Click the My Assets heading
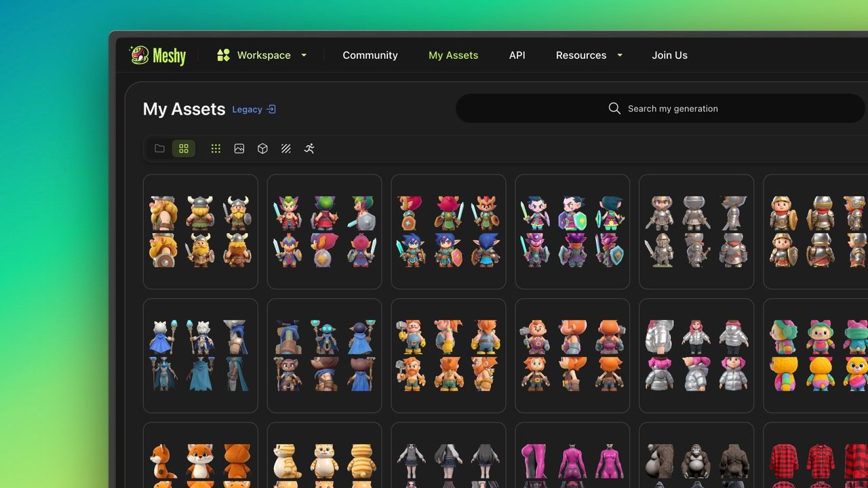868x488 pixels. coord(184,109)
